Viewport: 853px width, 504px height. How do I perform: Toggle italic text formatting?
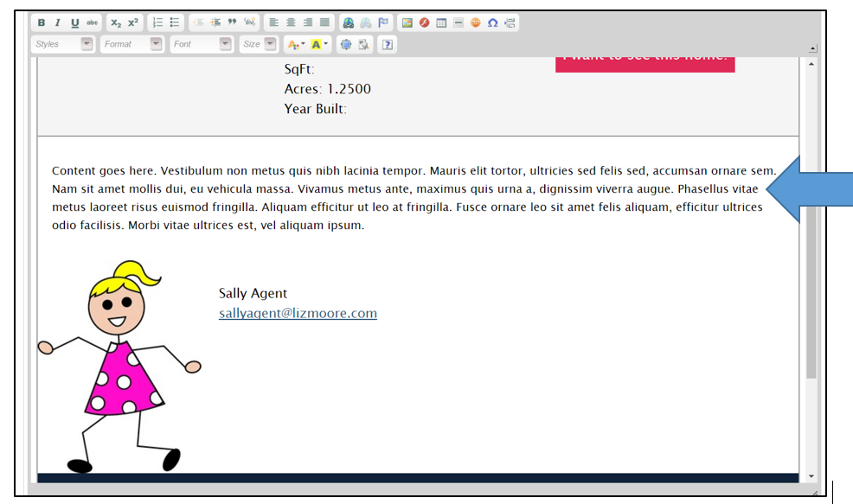(x=58, y=23)
